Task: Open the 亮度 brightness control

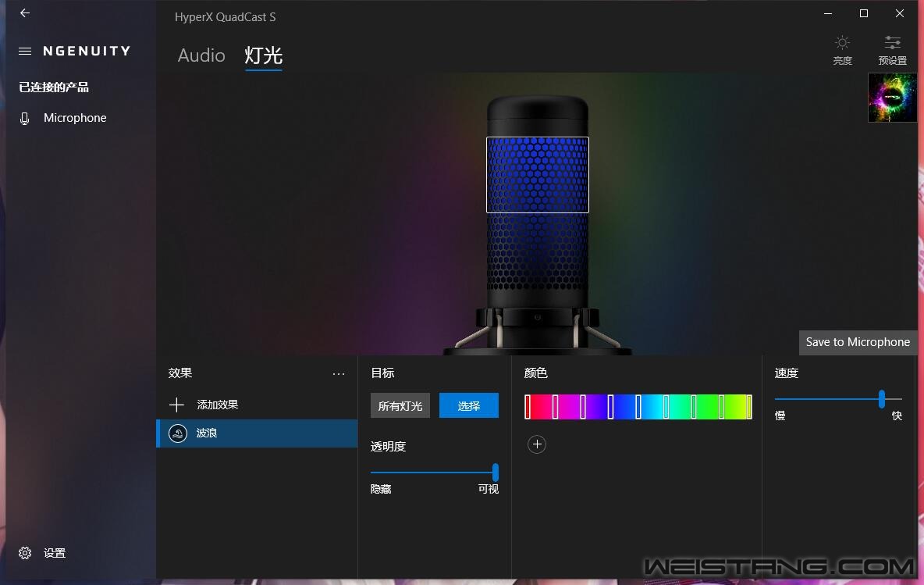Action: click(842, 50)
